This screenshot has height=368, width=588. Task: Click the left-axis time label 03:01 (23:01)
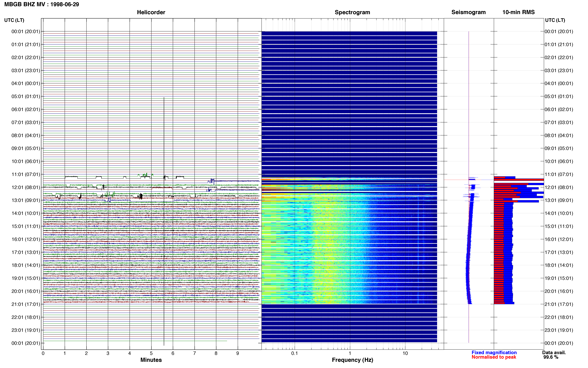point(26,71)
